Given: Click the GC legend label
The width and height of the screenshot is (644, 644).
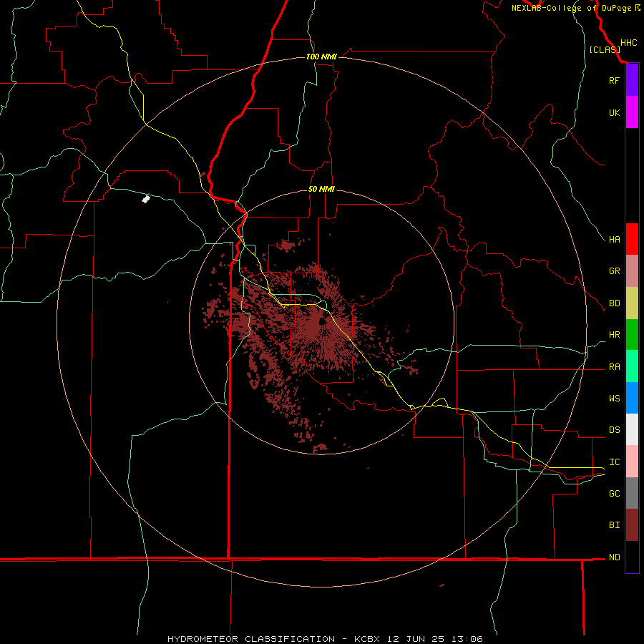Looking at the screenshot, I should click(x=615, y=493).
